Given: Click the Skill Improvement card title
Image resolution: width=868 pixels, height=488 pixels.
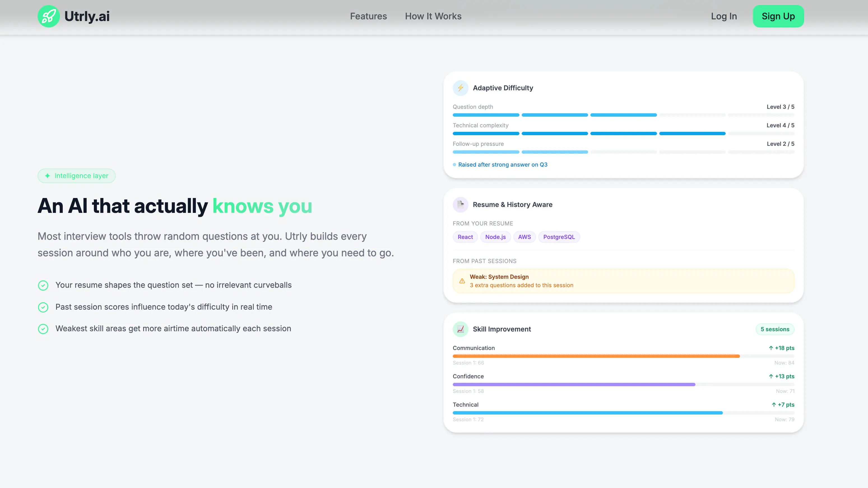Looking at the screenshot, I should point(502,329).
